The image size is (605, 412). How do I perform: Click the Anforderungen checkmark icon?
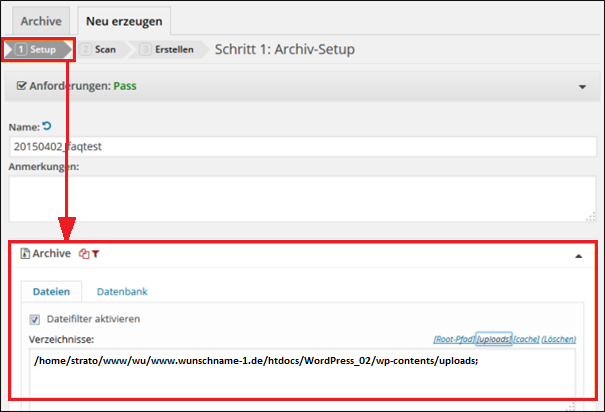(22, 86)
